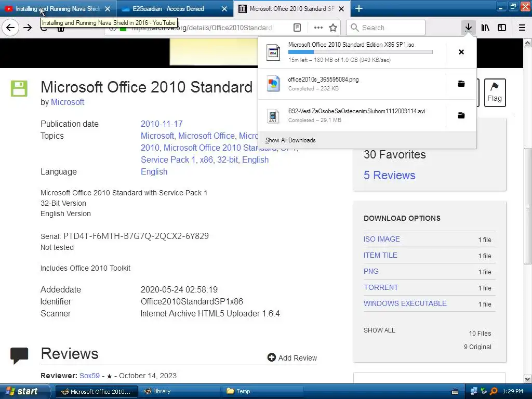The height and width of the screenshot is (399, 532).
Task: Open the Library toolbar icon
Action: (x=485, y=28)
